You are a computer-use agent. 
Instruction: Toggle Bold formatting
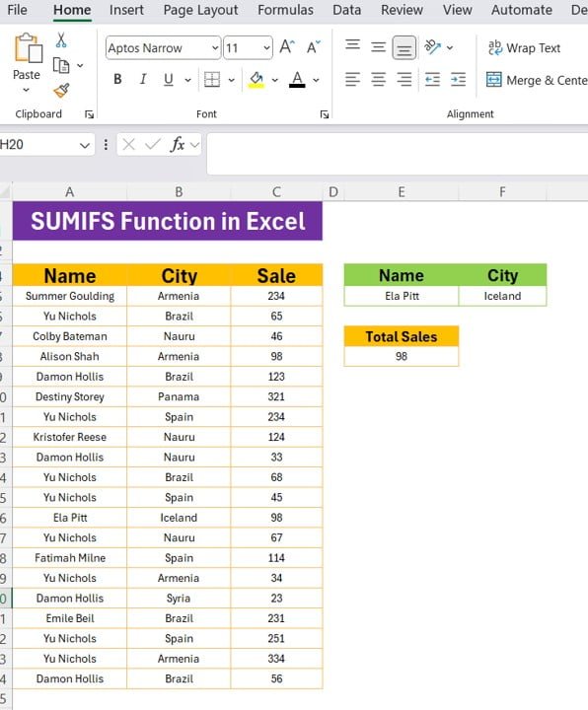pyautogui.click(x=117, y=80)
